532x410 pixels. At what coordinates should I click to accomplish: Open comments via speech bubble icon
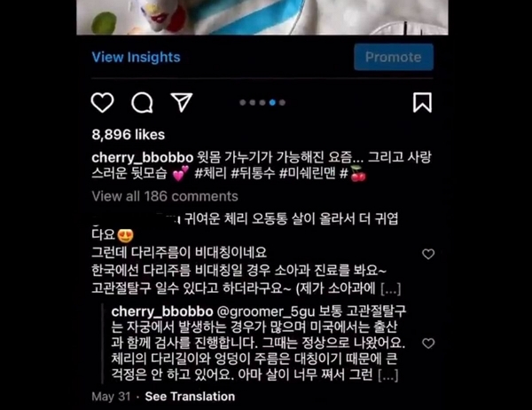(x=142, y=102)
